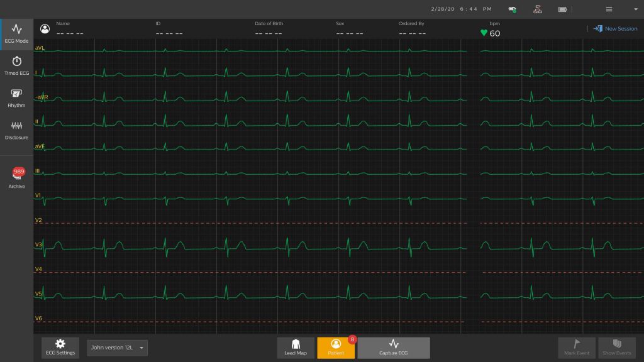Click the Sex field value

350,33
